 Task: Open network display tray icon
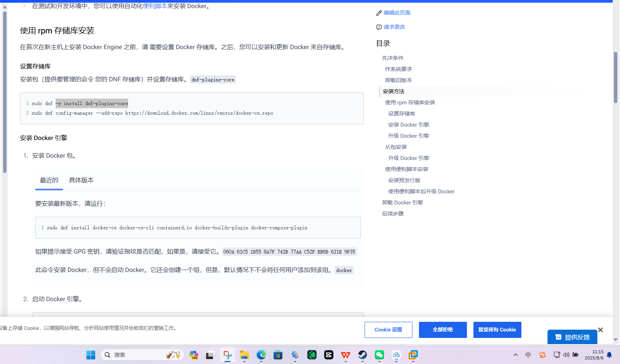pos(557,355)
